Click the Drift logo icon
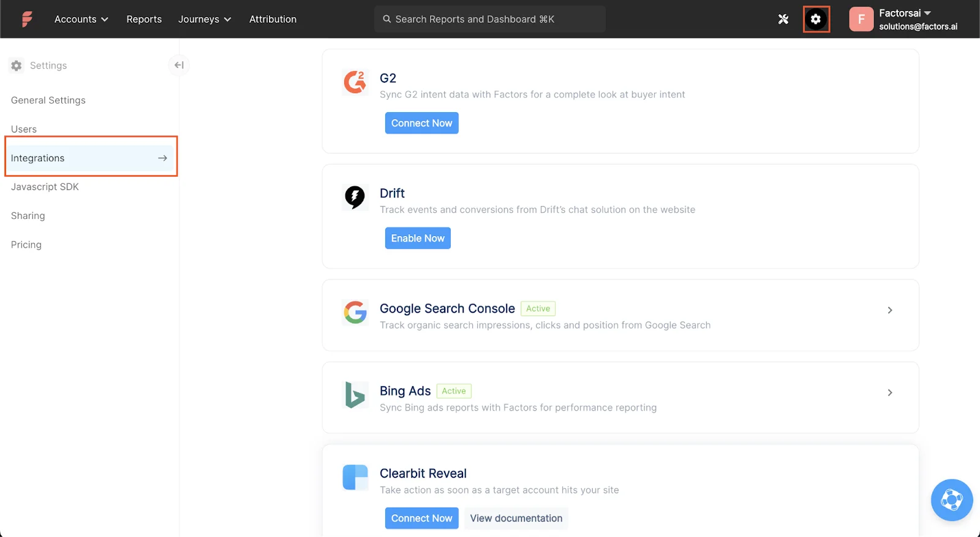Screen dimensions: 980x537 point(355,197)
